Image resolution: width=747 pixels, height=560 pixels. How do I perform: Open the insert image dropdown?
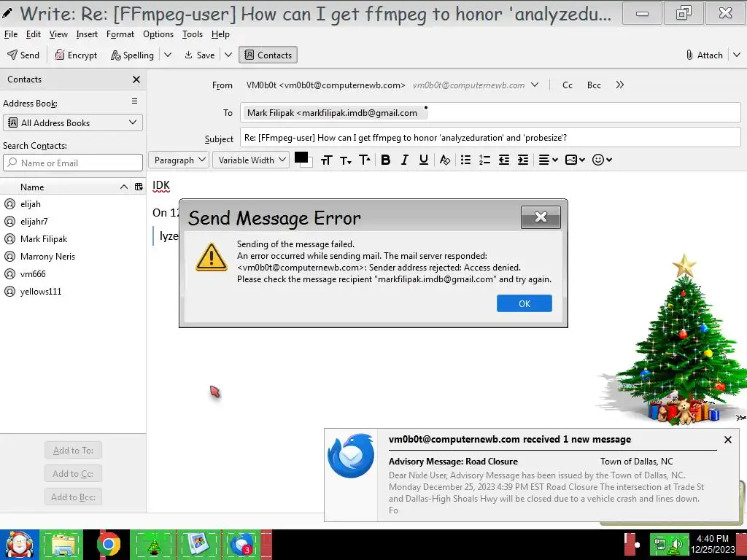pyautogui.click(x=575, y=160)
